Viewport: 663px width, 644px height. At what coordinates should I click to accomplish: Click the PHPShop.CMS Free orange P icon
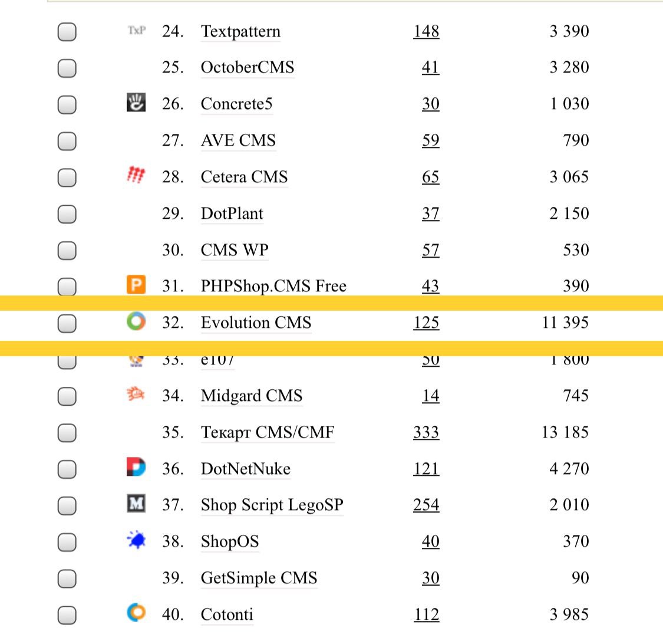tap(136, 284)
